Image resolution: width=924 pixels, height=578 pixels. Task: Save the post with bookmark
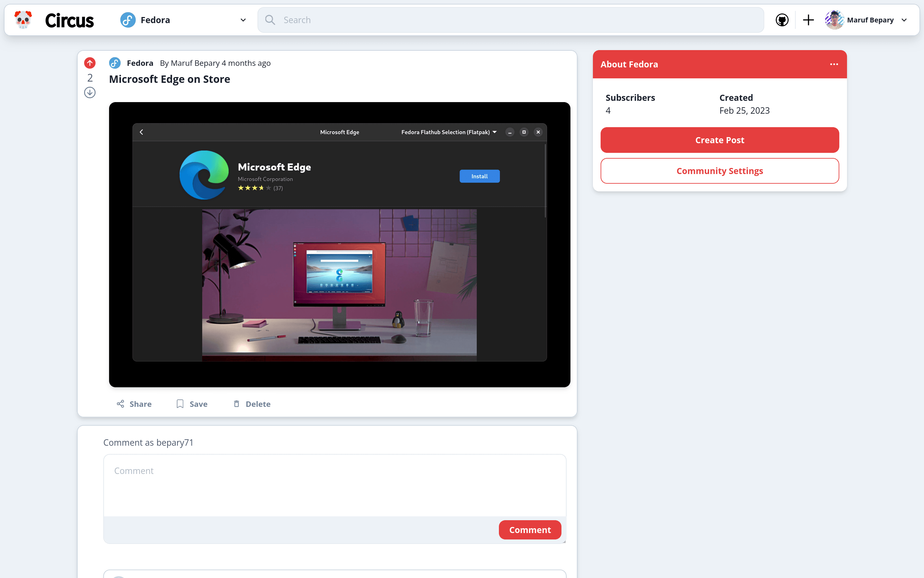point(192,404)
